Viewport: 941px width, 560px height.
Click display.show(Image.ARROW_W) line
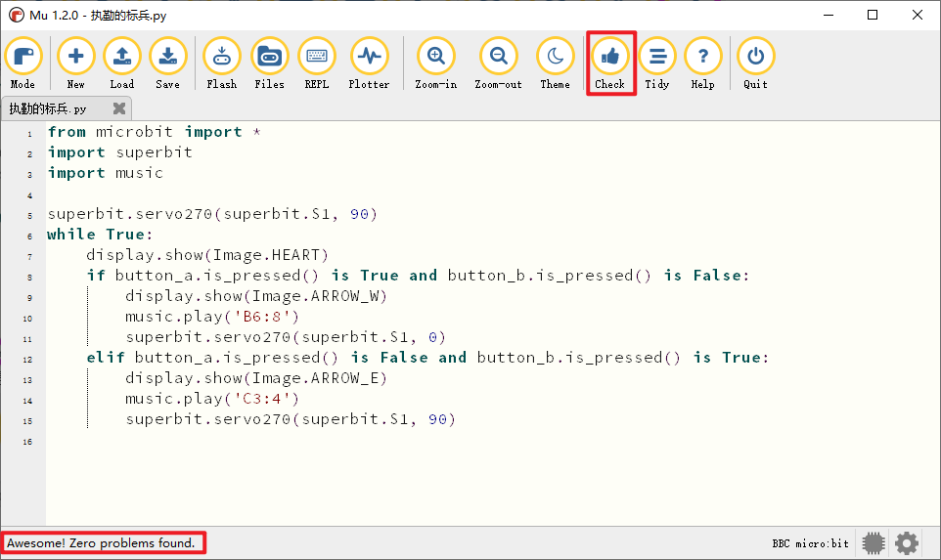[256, 296]
